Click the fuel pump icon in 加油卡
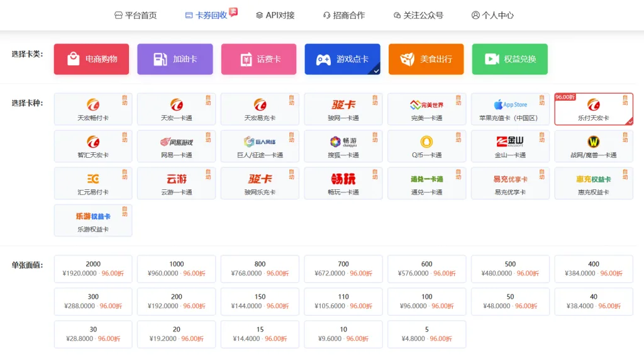 [x=160, y=58]
